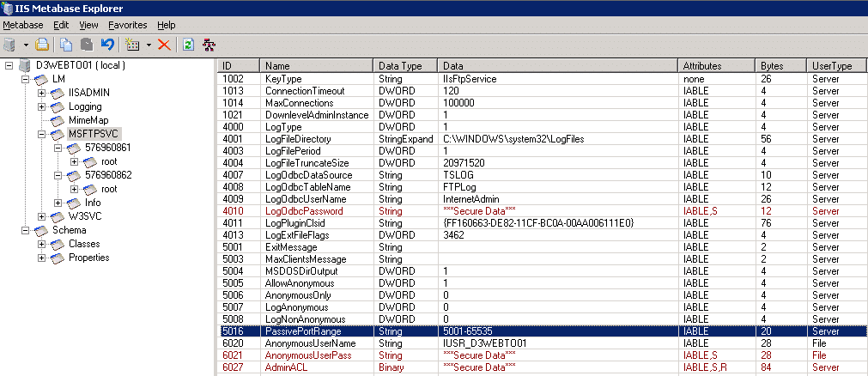This screenshot has height=376, width=868.
Task: Select the 576960862 tree item label
Action: coord(108,175)
